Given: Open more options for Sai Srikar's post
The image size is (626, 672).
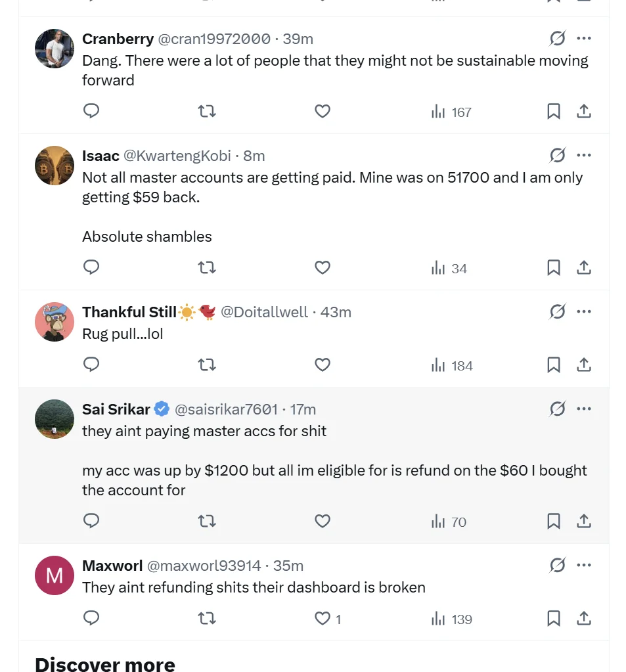Looking at the screenshot, I should pyautogui.click(x=583, y=409).
